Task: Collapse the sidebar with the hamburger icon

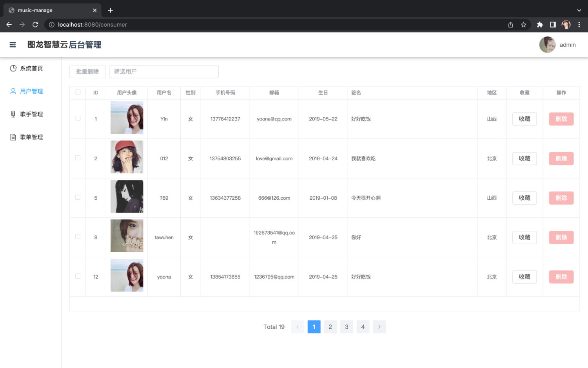Action: click(x=13, y=45)
